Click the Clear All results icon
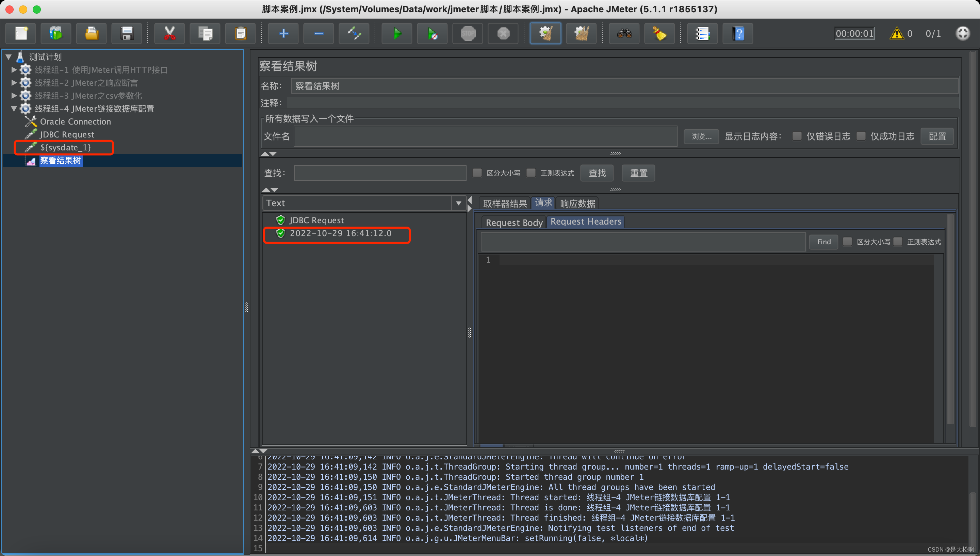 tap(582, 34)
